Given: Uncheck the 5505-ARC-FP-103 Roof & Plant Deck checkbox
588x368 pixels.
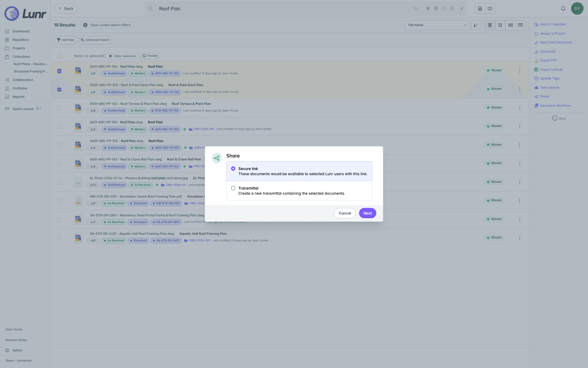Looking at the screenshot, I should tap(59, 90).
